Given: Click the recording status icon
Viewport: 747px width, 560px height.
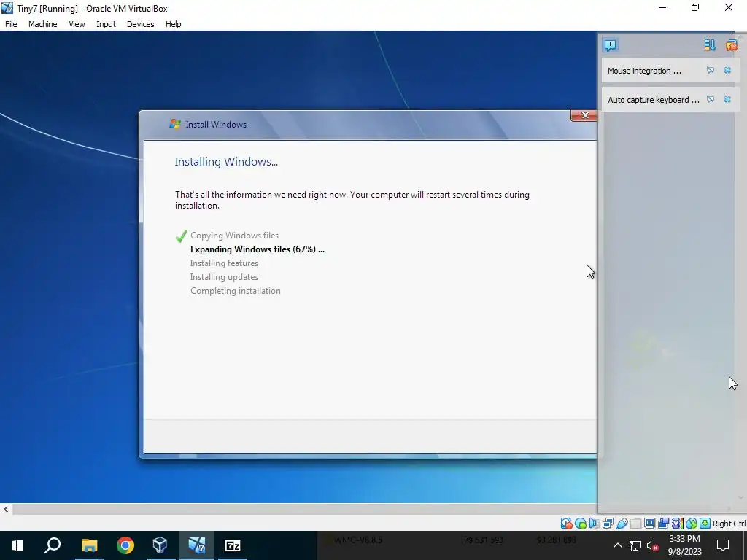Looking at the screenshot, I should coord(664,524).
